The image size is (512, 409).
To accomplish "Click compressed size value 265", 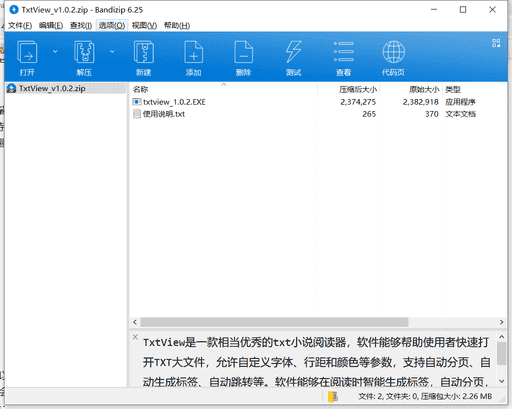I will pos(369,114).
